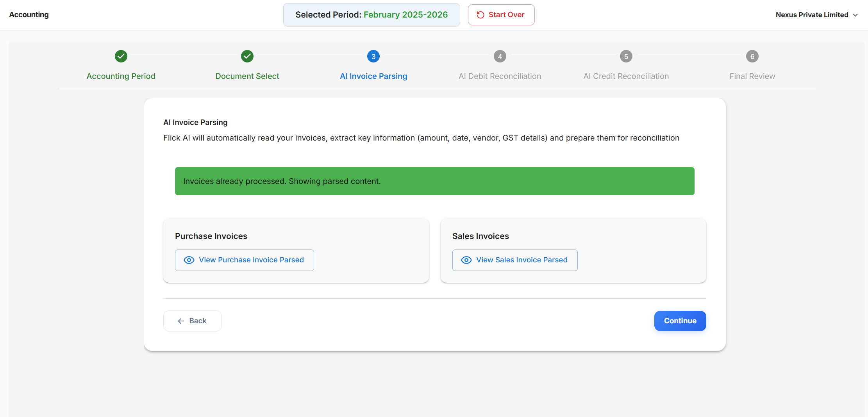
Task: Select the AI Invoice Parsing step label
Action: (373, 76)
